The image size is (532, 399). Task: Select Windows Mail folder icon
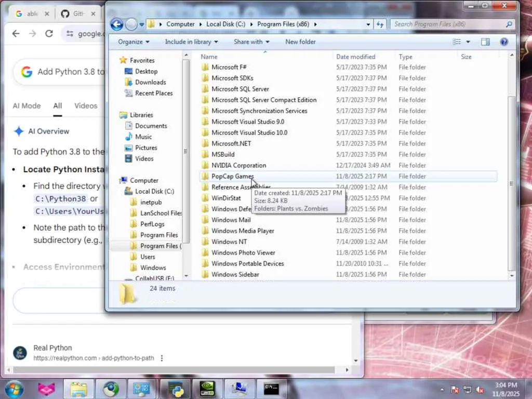(x=205, y=220)
